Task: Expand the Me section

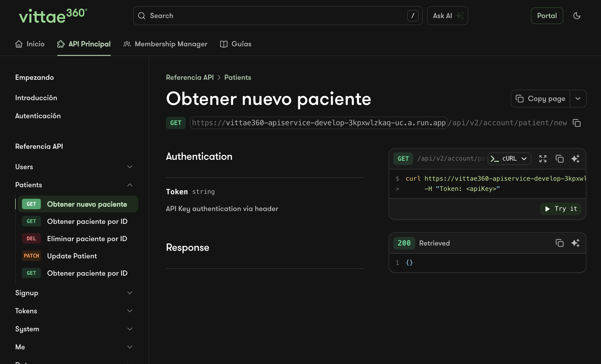Action: click(74, 347)
